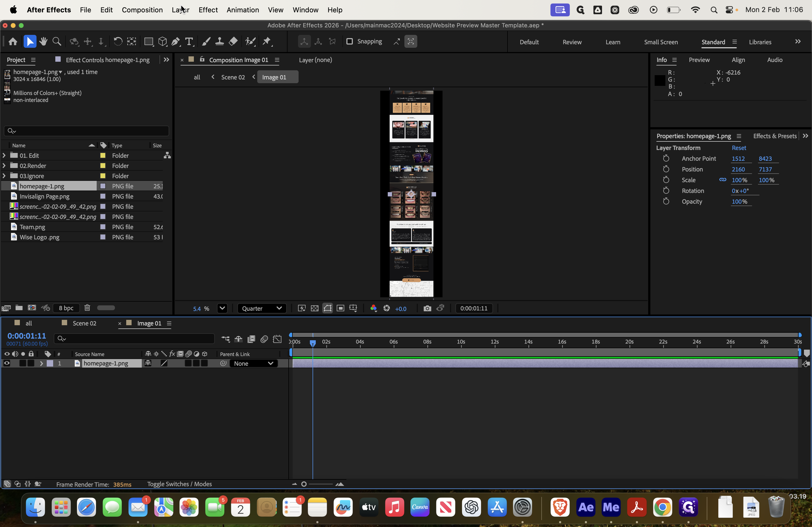Toggle the transparency grid in the viewer
The height and width of the screenshot is (527, 812).
(x=314, y=308)
